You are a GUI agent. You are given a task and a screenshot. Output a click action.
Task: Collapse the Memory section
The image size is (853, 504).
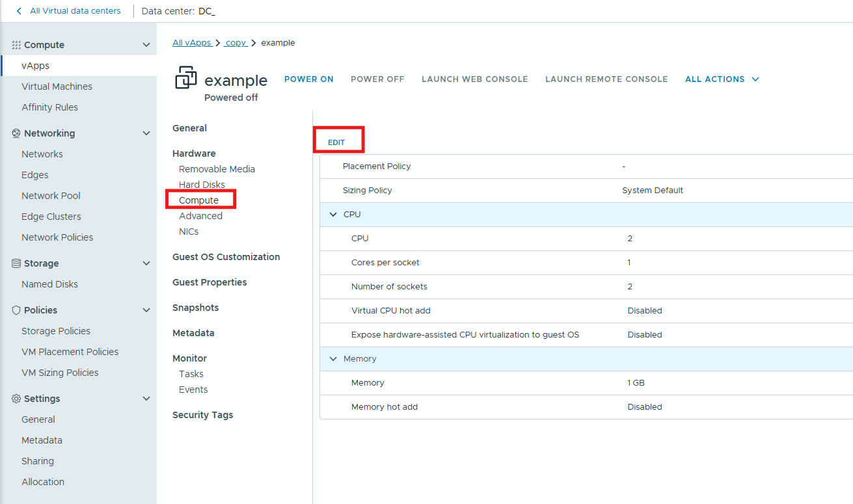point(333,358)
